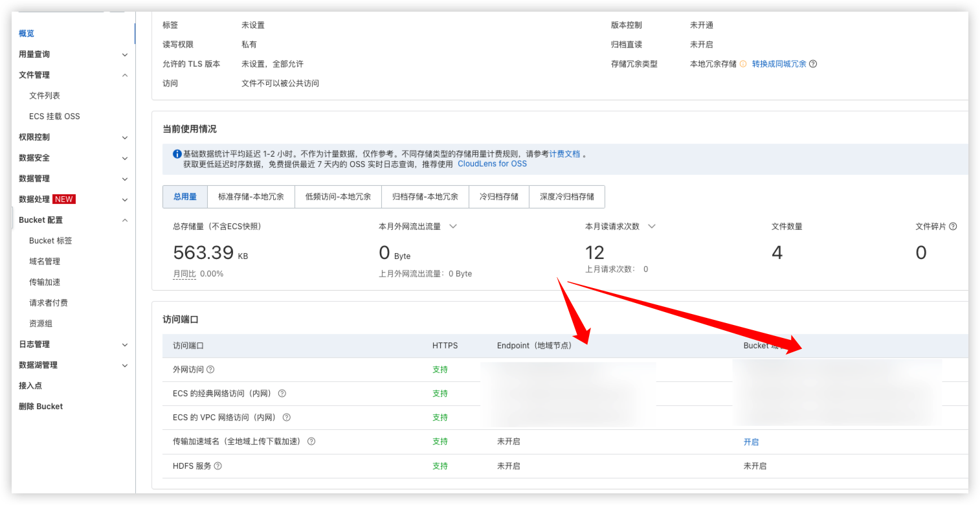Viewport: 980px width, 505px height.
Task: Click help icon next to 外网访问
Action: pos(210,370)
